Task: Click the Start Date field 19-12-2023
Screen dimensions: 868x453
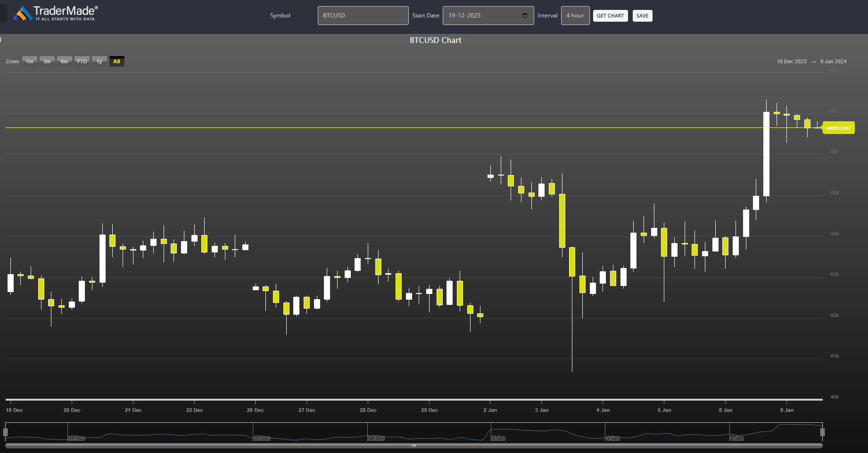Action: tap(488, 16)
